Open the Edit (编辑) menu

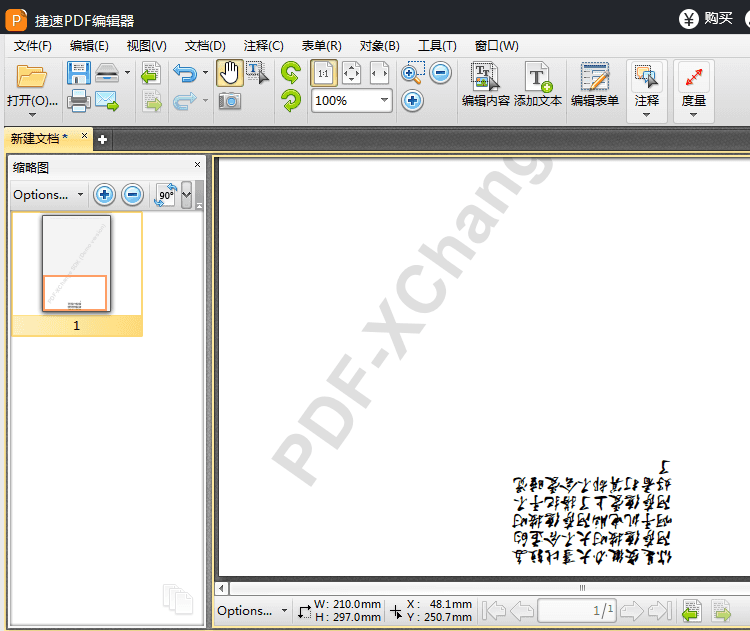[x=89, y=45]
